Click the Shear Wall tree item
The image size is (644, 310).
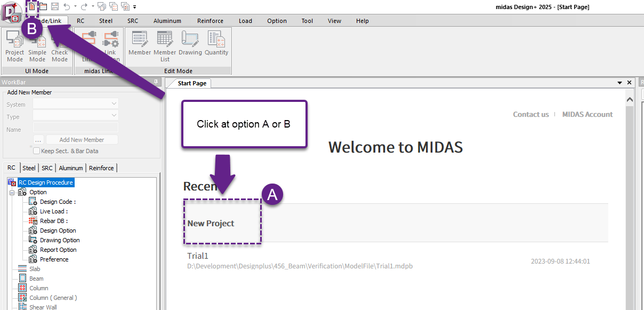click(43, 307)
